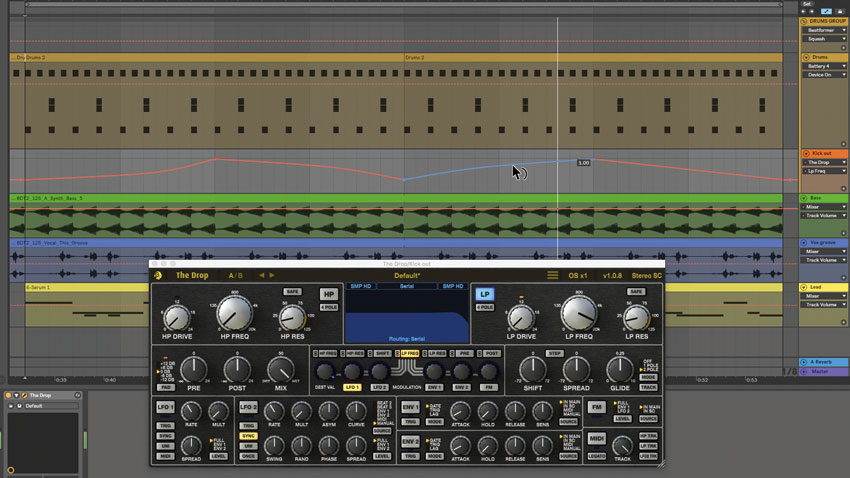Toggle HP section SAFE button

pos(292,292)
